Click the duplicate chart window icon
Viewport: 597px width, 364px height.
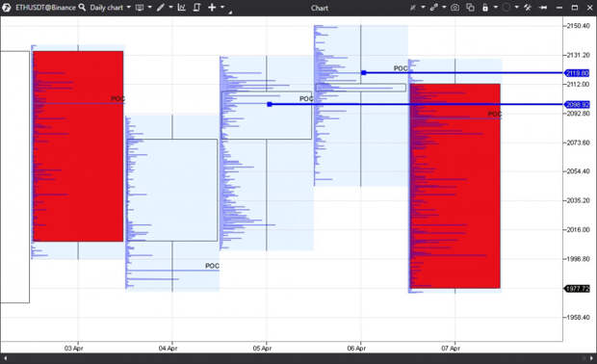tap(470, 8)
